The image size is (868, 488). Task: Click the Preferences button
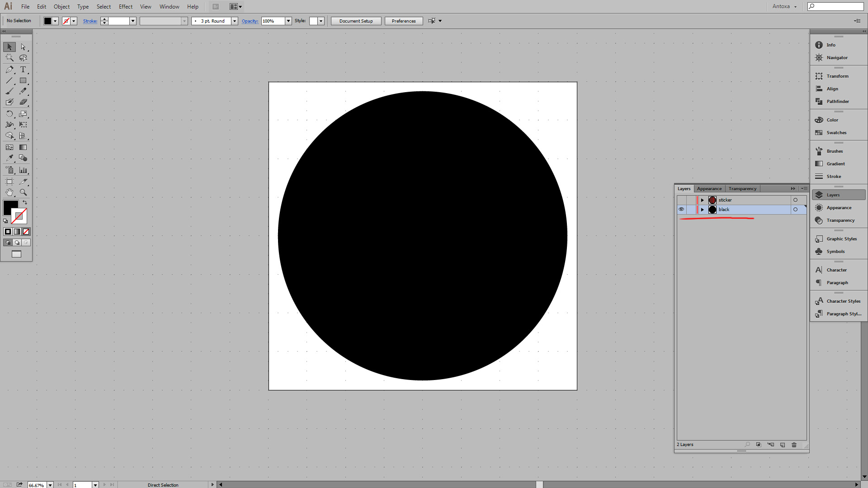tap(403, 21)
